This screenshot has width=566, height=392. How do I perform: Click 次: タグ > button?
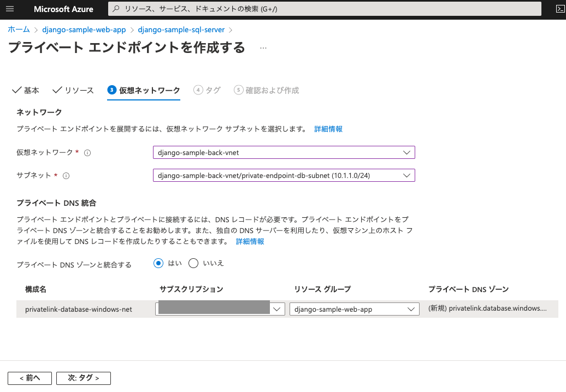pyautogui.click(x=84, y=378)
